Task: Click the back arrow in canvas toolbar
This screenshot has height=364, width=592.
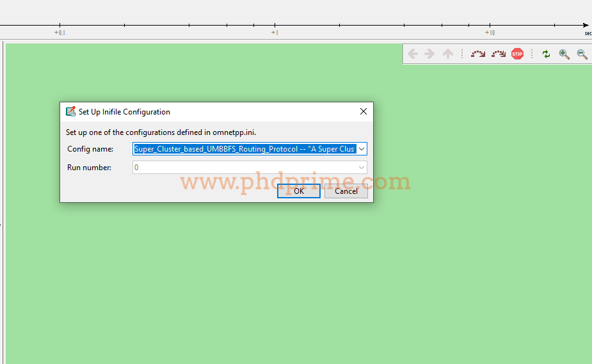Action: click(x=413, y=54)
